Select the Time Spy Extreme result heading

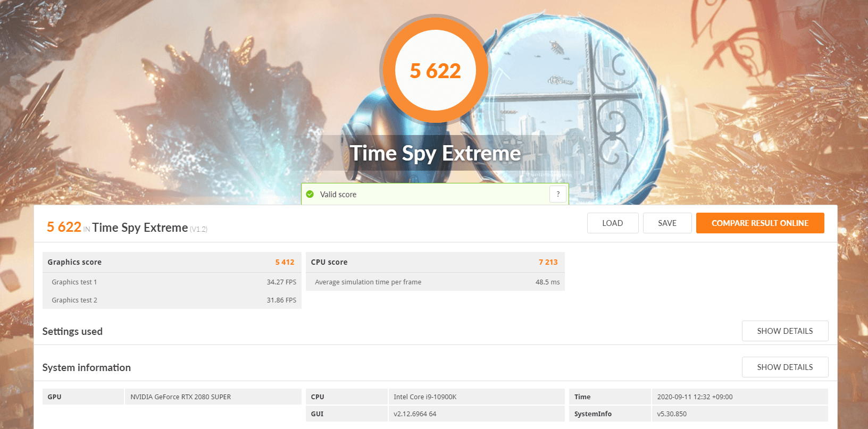coord(140,228)
